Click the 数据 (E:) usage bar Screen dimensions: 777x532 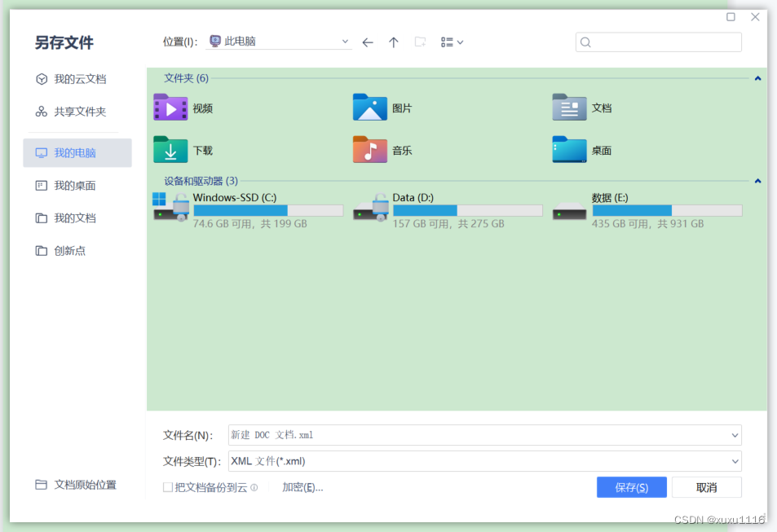668,210
